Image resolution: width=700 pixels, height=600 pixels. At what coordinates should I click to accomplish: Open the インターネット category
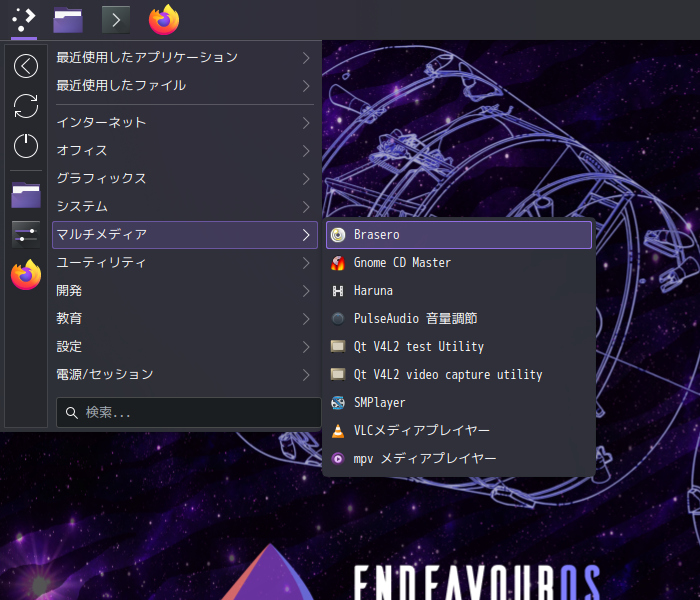click(185, 123)
